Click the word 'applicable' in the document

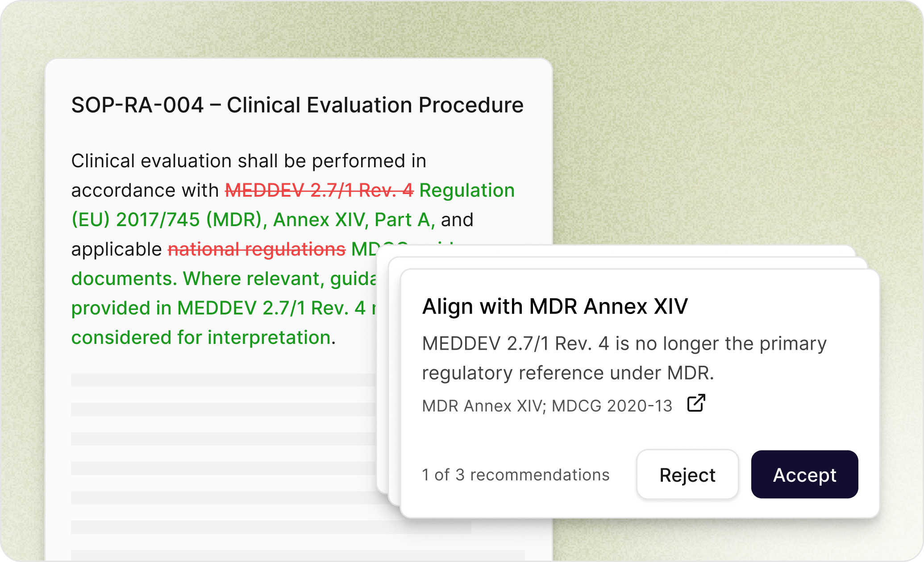(x=117, y=249)
